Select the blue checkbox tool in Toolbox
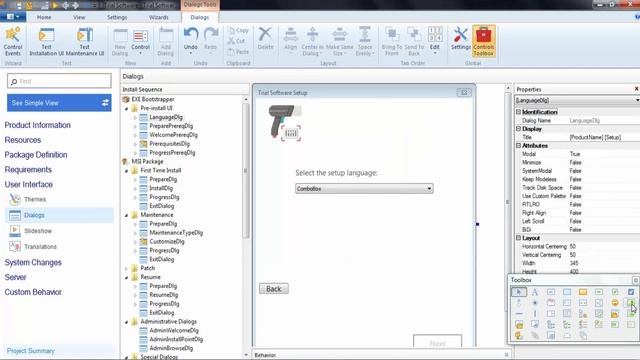The width and height of the screenshot is (640, 360). (631, 292)
